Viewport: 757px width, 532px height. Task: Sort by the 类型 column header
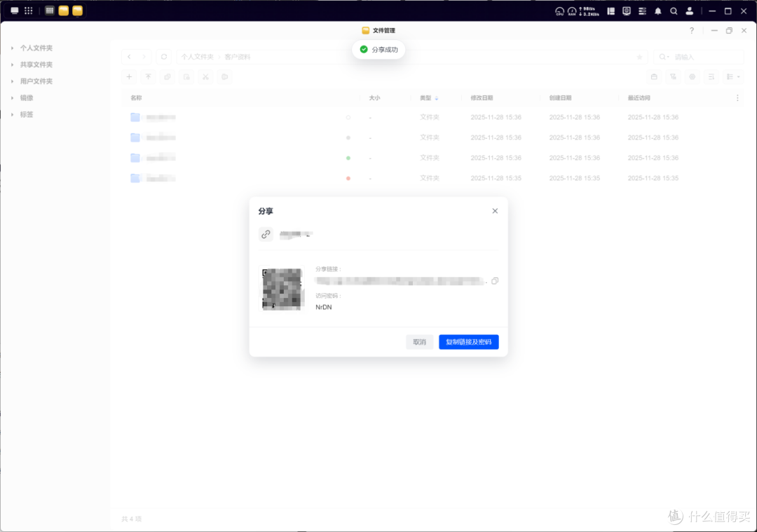pos(429,98)
